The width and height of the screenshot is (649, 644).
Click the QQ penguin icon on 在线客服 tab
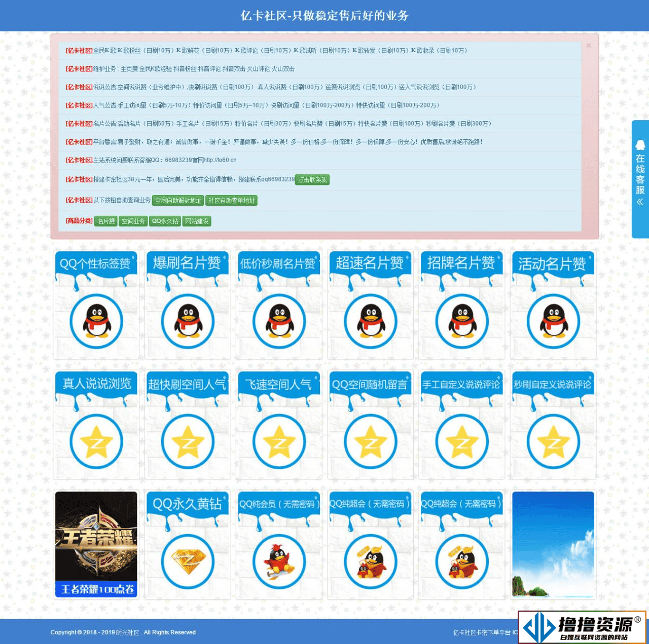[640, 145]
